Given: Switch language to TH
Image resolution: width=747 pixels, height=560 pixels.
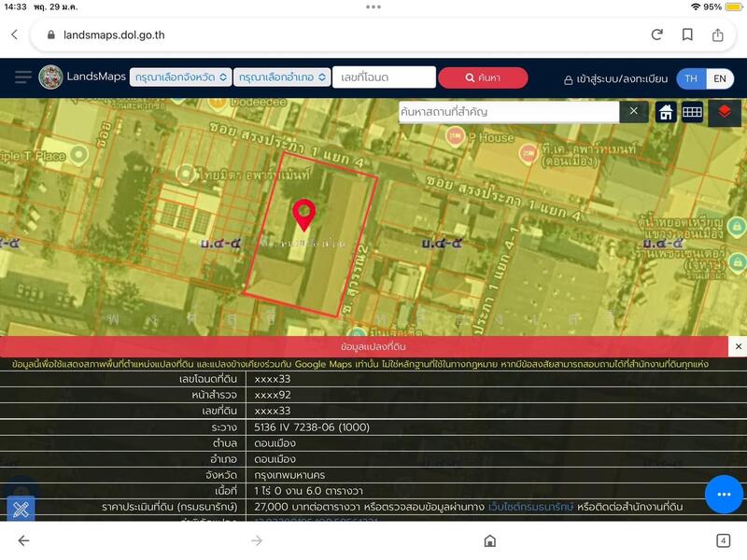Looking at the screenshot, I should click(691, 78).
